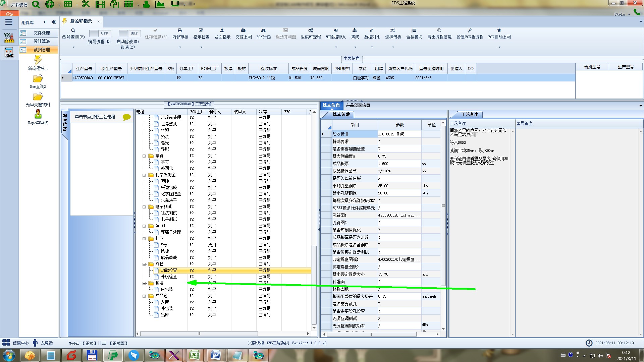The width and height of the screenshot is (644, 362).
Task: Collapse the 终检 folder node
Action: [x=144, y=264]
